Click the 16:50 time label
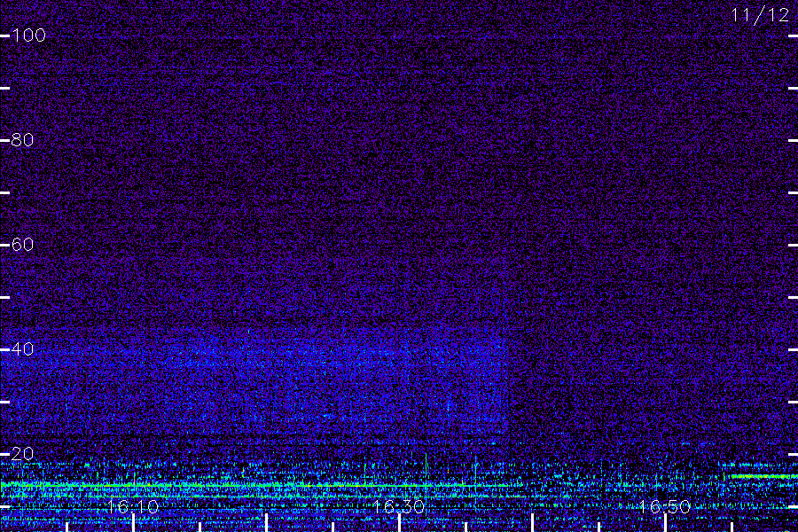The width and height of the screenshot is (798, 532). tap(665, 506)
